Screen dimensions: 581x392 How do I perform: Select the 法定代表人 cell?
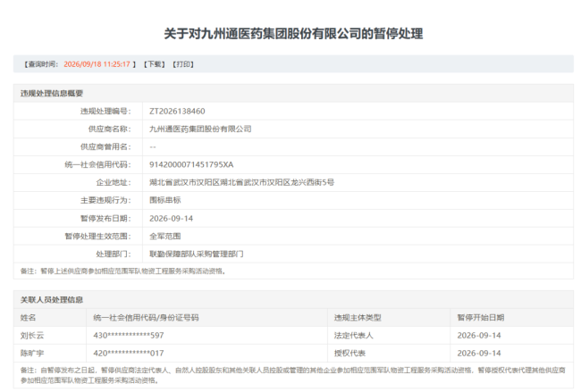pyautogui.click(x=354, y=336)
